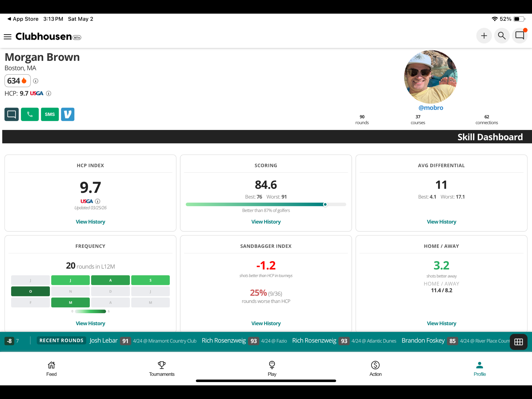
Task: Go back to App Store
Action: point(23,19)
